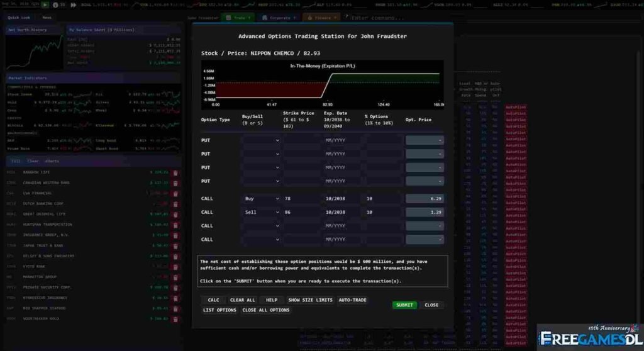Click the CALC button
Screen dimensions: 644x351
coord(214,300)
